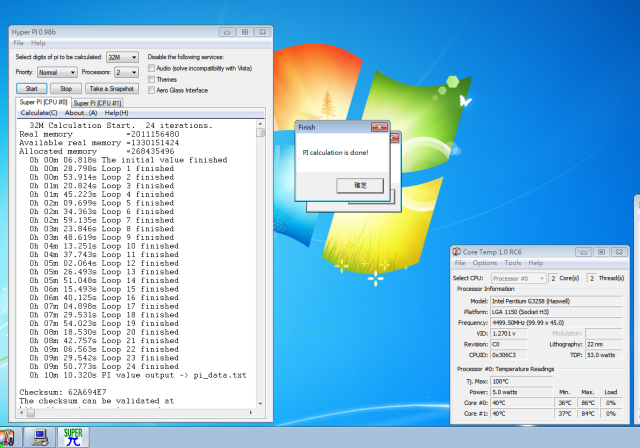The width and height of the screenshot is (640, 448).
Task: Click the Revision C0 field
Action: [x=509, y=344]
